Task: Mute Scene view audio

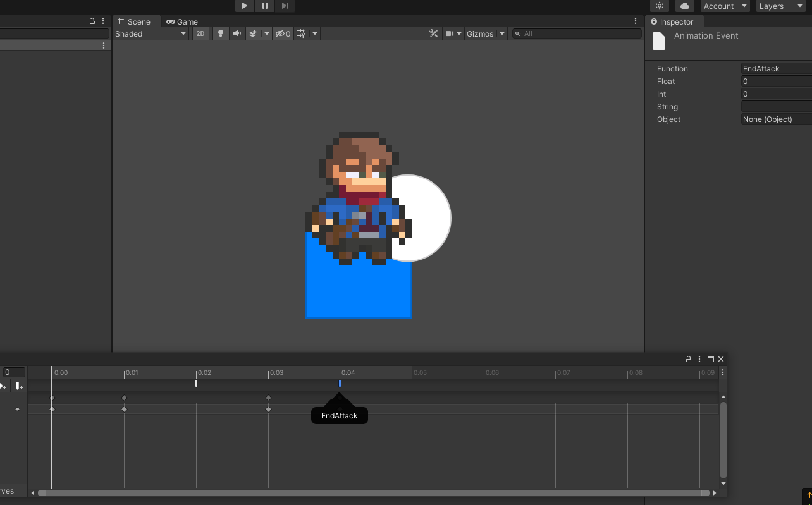Action: pos(237,33)
